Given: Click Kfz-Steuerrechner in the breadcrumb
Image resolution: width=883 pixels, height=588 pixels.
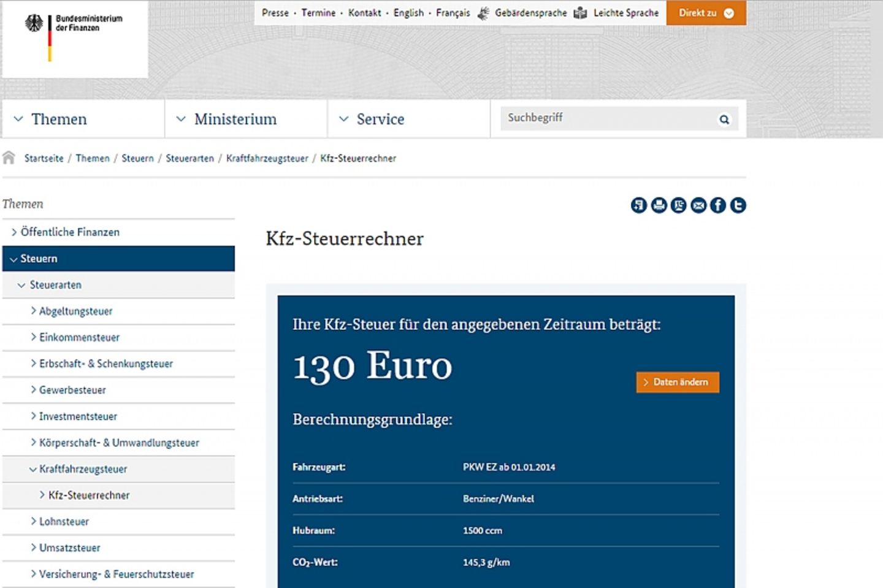Looking at the screenshot, I should tap(358, 158).
